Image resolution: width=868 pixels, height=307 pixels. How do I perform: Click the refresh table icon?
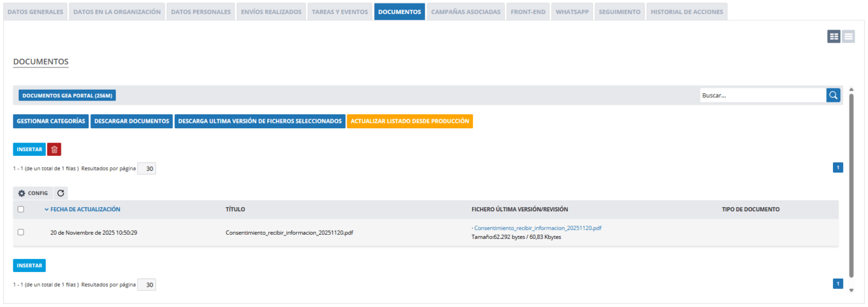pyautogui.click(x=60, y=193)
